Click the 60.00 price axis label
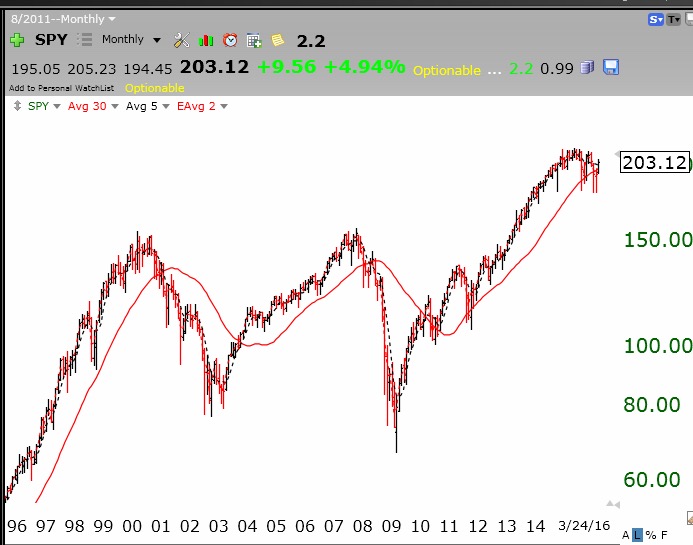The image size is (693, 545). [x=651, y=480]
